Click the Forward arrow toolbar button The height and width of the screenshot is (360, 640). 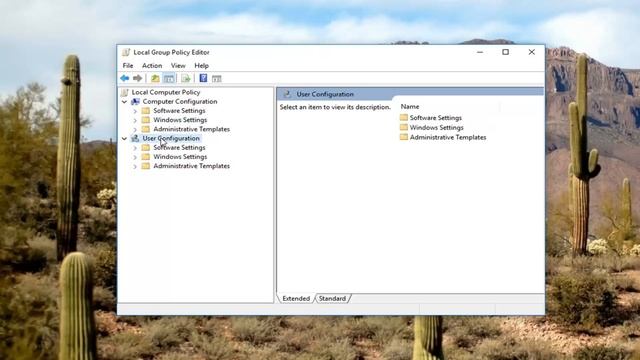coord(138,78)
